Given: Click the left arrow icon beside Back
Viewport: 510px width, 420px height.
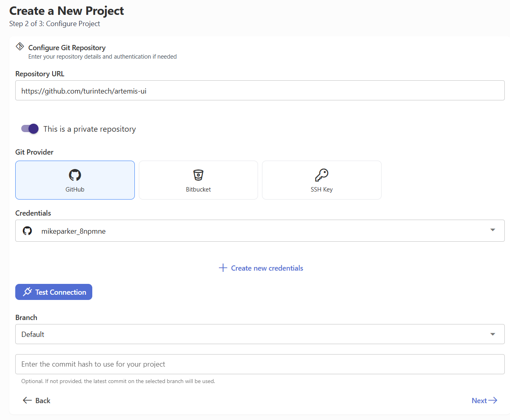Looking at the screenshot, I should pyautogui.click(x=27, y=400).
